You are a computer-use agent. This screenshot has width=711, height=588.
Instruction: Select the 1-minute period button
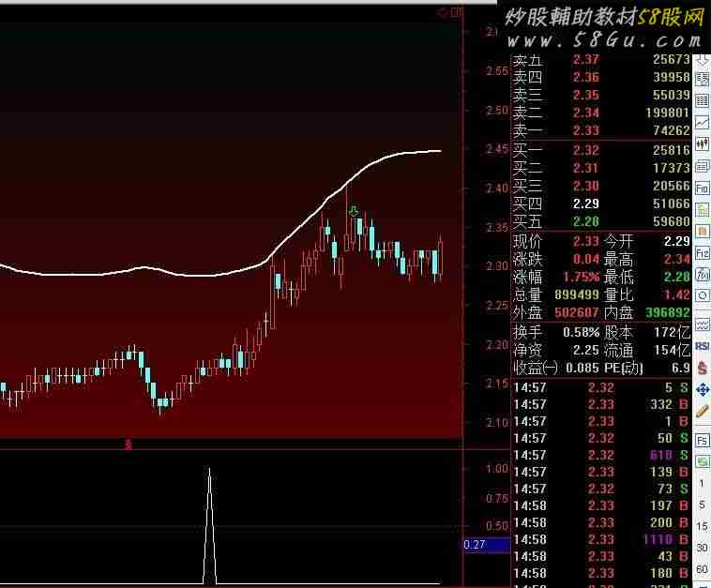point(702,484)
